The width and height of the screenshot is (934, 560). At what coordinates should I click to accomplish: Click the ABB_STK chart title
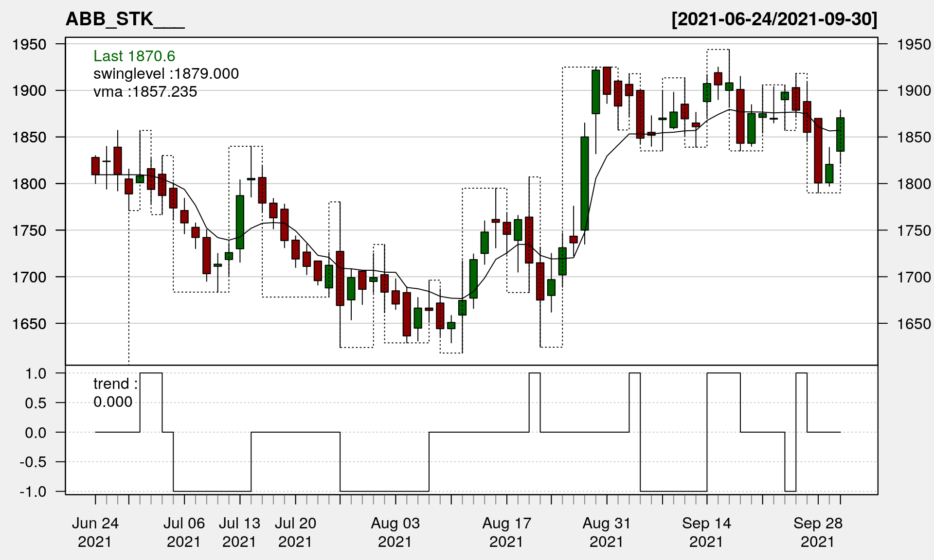(125, 19)
